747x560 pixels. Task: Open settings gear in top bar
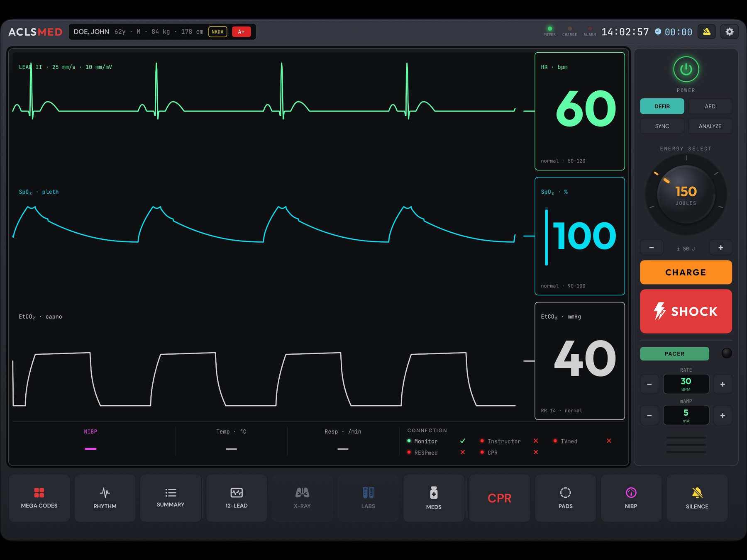[x=730, y=32]
